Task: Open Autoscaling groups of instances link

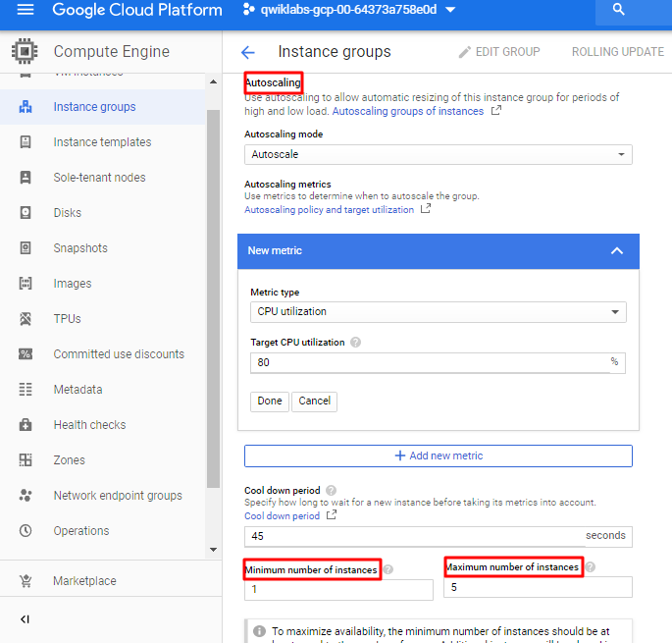Action: coord(407,111)
